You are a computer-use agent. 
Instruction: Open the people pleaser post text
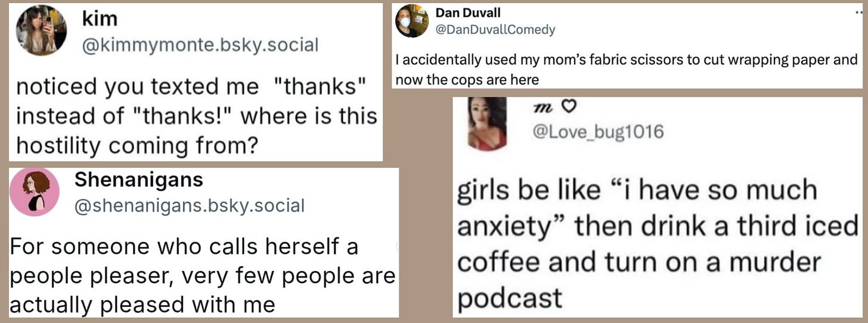tap(203, 276)
